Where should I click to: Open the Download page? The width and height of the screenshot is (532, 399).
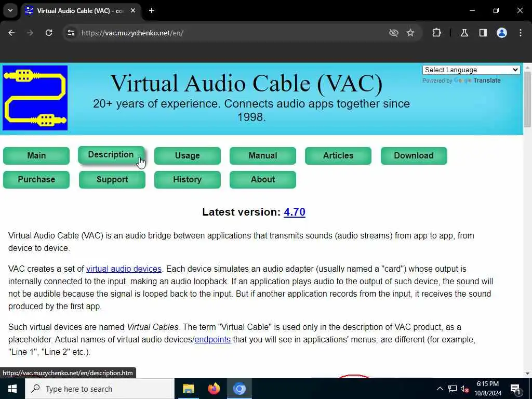(x=414, y=156)
